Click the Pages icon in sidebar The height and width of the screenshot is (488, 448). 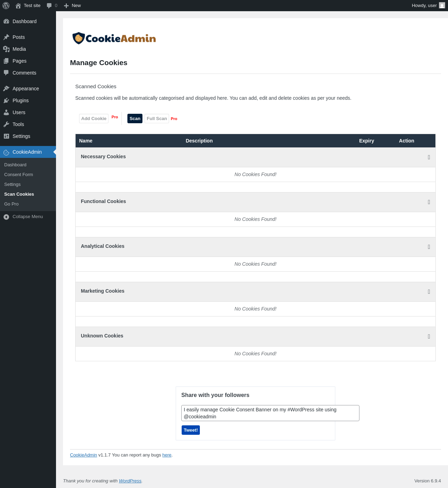6,61
